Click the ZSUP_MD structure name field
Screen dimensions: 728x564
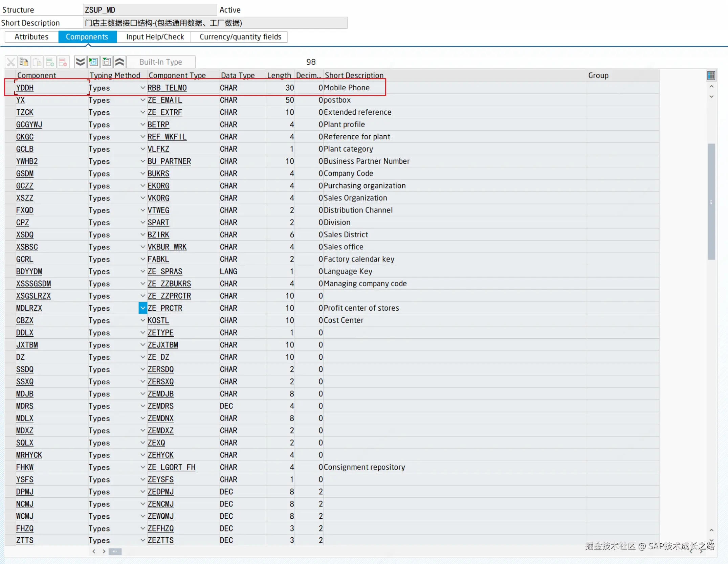(x=149, y=10)
